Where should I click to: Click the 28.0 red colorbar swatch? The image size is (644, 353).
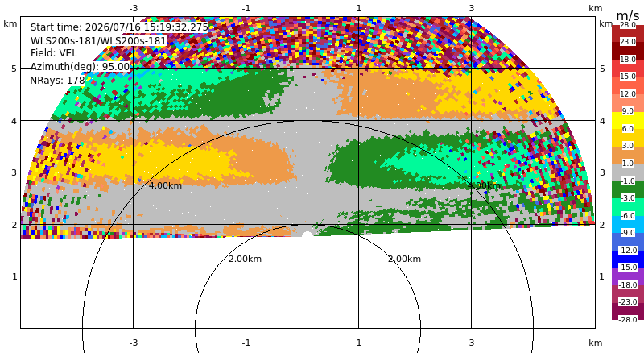coord(628,34)
